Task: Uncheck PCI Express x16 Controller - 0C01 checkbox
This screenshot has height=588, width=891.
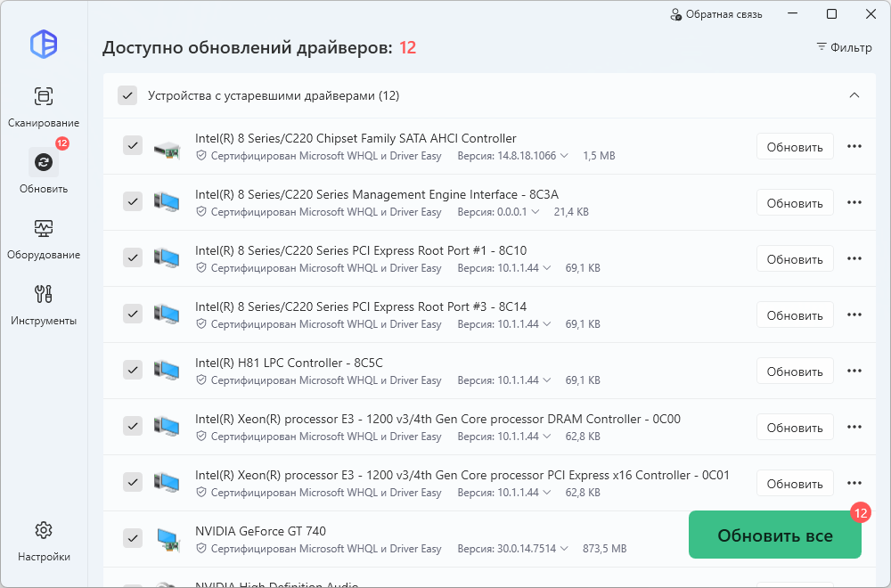Action: click(x=133, y=482)
